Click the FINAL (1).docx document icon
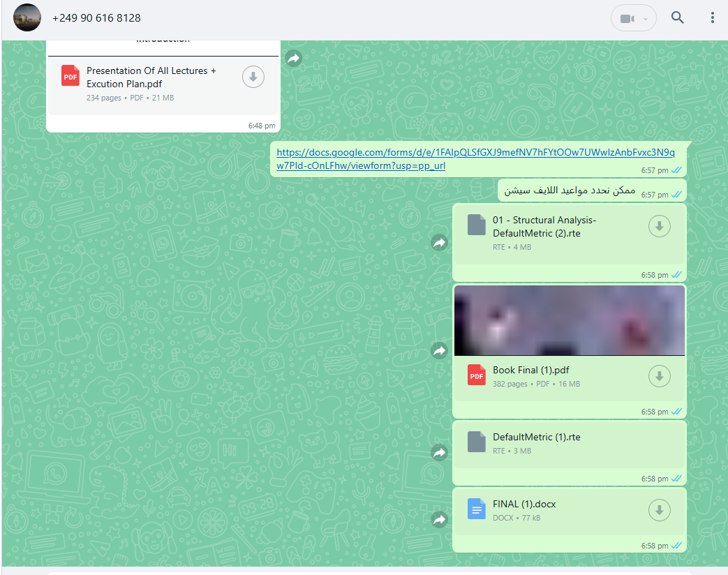728x575 pixels. 476,509
